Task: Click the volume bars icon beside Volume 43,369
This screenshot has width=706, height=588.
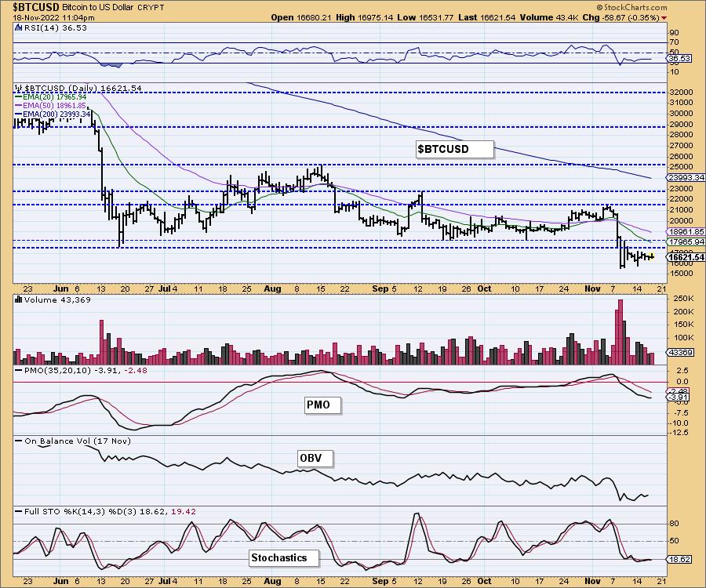Action: (x=19, y=299)
